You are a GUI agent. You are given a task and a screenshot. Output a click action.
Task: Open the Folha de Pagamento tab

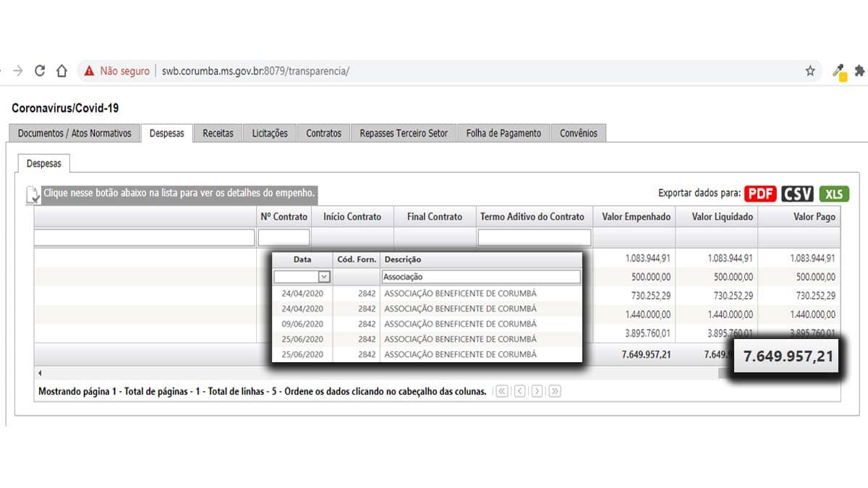coord(503,133)
